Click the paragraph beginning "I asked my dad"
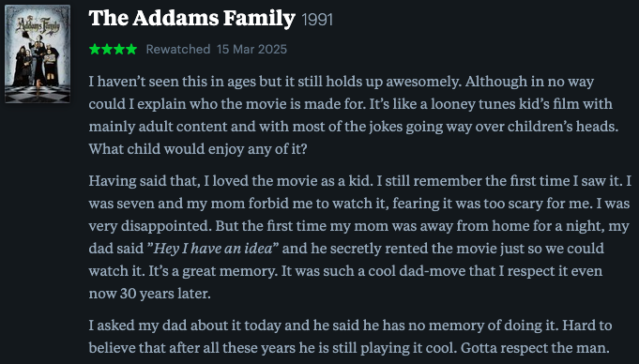The image size is (639, 364). tap(350, 337)
